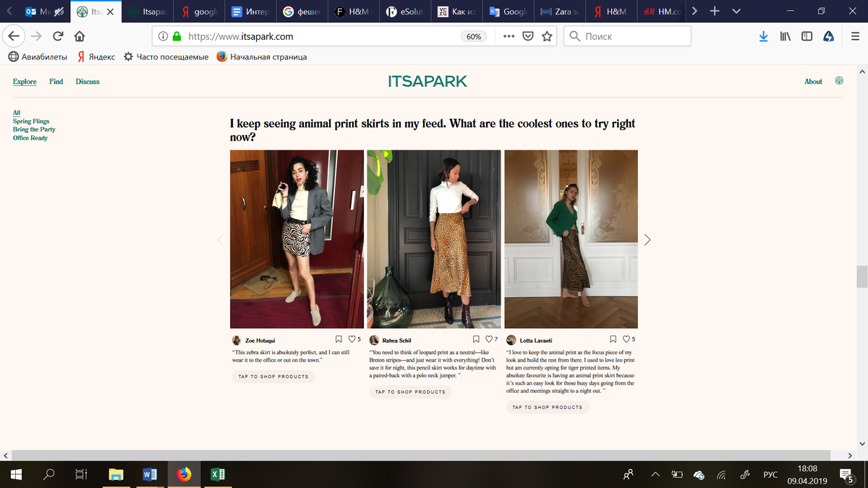Open Lotta Lavanti's profile avatar
The image size is (868, 488).
click(511, 340)
